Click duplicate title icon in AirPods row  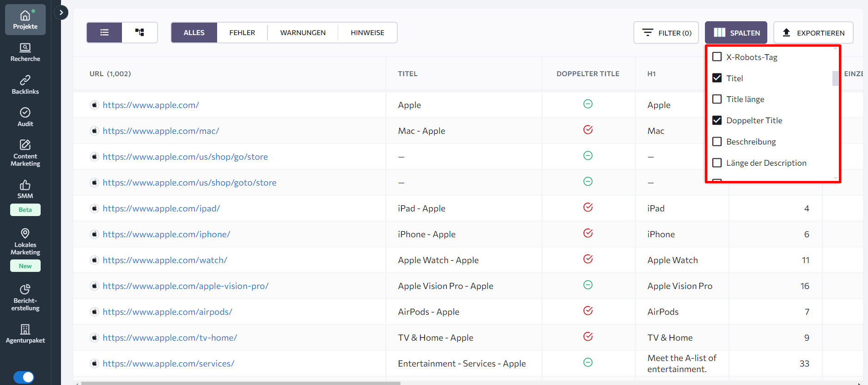pyautogui.click(x=588, y=311)
